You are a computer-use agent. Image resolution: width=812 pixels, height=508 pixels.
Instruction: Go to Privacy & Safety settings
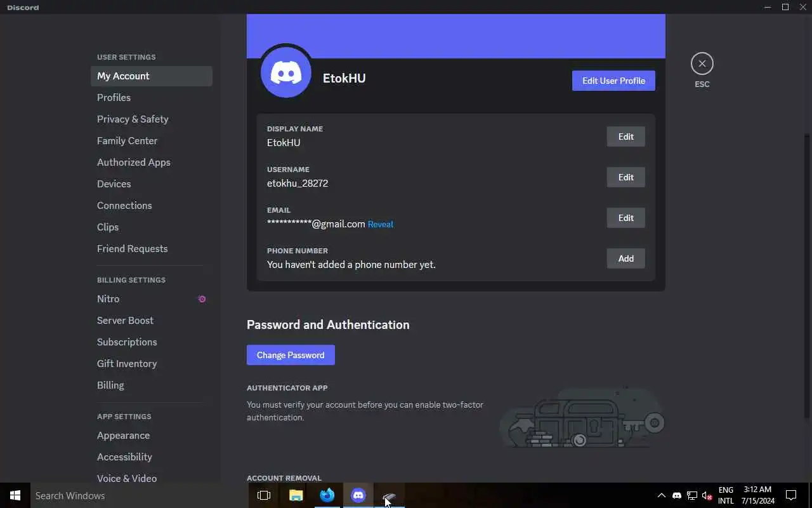pos(152,119)
